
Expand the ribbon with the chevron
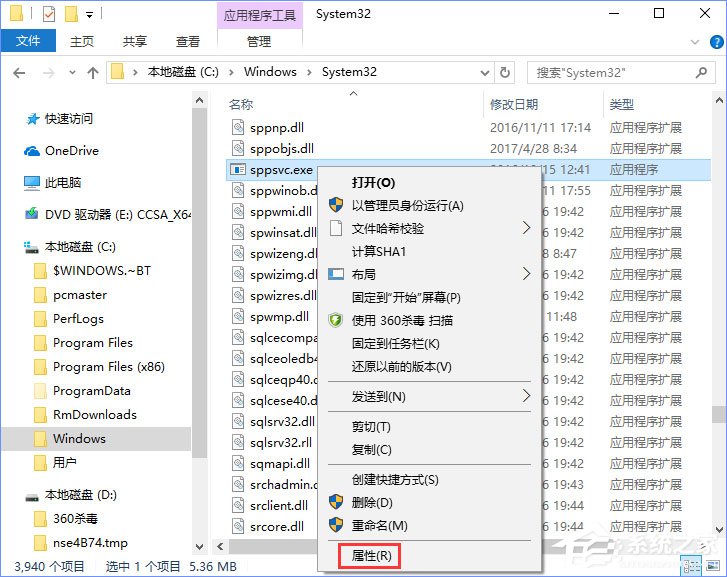695,42
